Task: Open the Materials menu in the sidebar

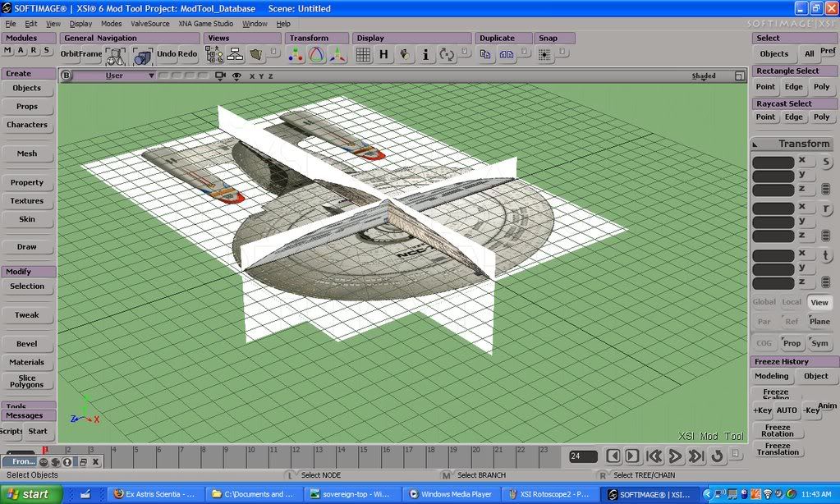Action: click(x=27, y=363)
